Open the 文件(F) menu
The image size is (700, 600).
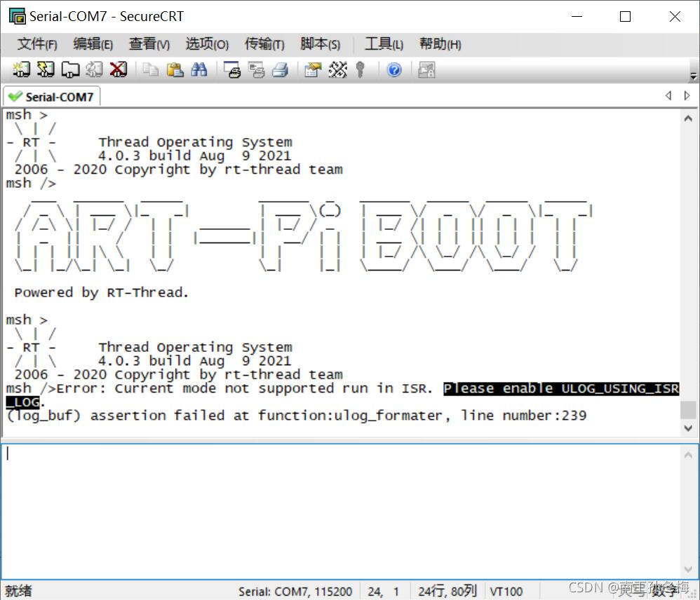[x=37, y=44]
